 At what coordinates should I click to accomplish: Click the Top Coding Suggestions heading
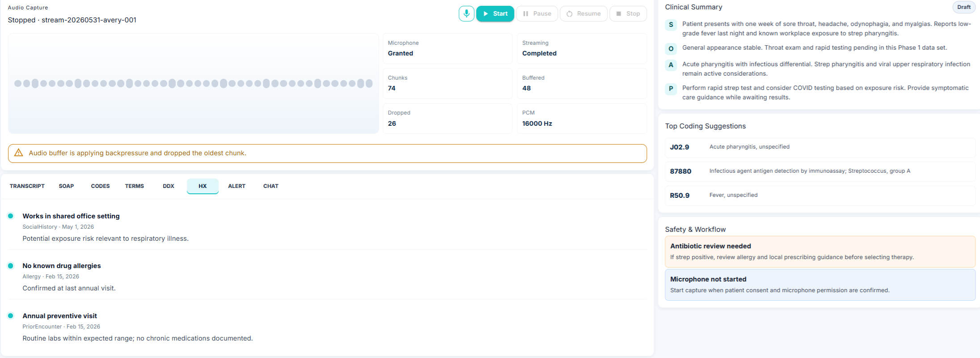coord(705,126)
